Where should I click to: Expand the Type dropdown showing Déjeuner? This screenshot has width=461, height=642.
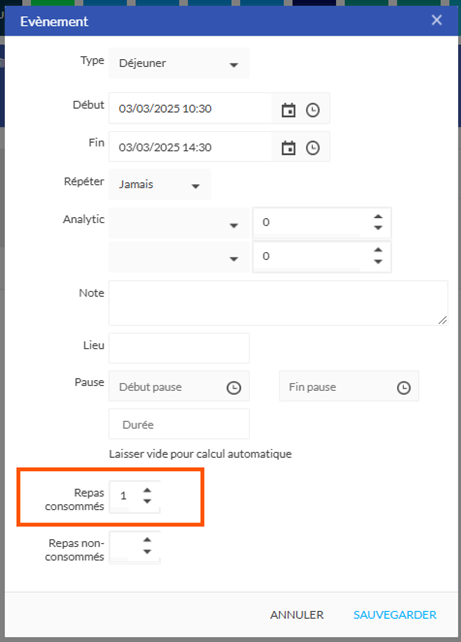179,63
